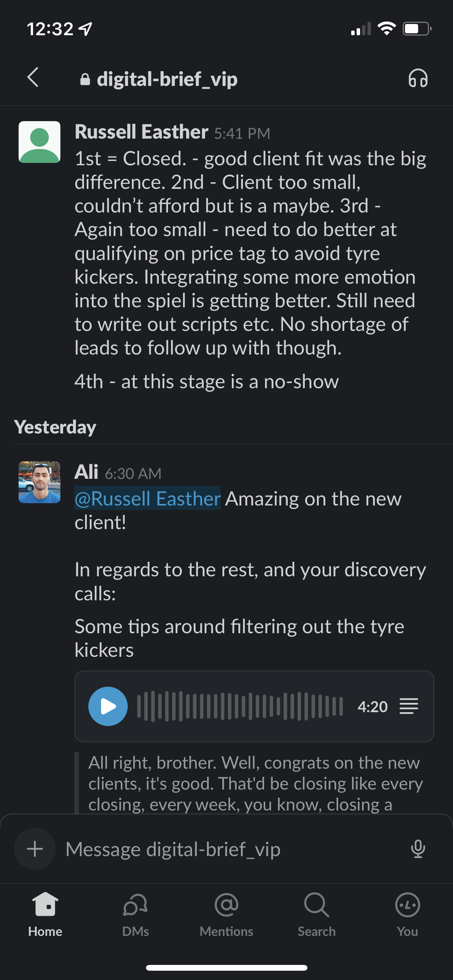Tap Ali's name above his message
The height and width of the screenshot is (980, 453).
[x=86, y=472]
